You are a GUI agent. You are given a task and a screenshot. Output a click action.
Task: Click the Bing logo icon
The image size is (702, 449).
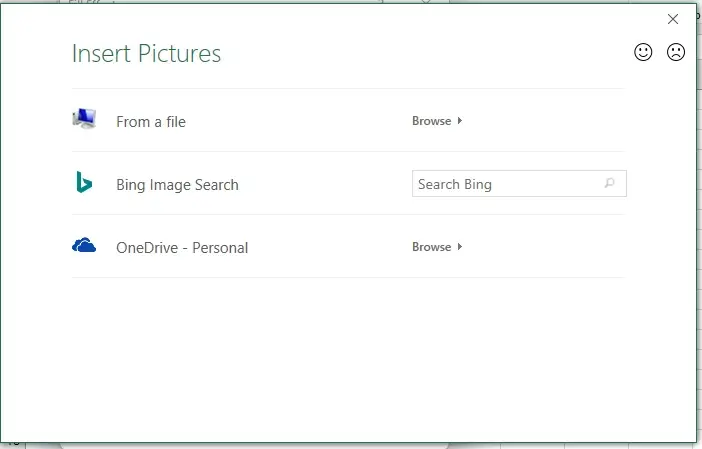tap(84, 183)
